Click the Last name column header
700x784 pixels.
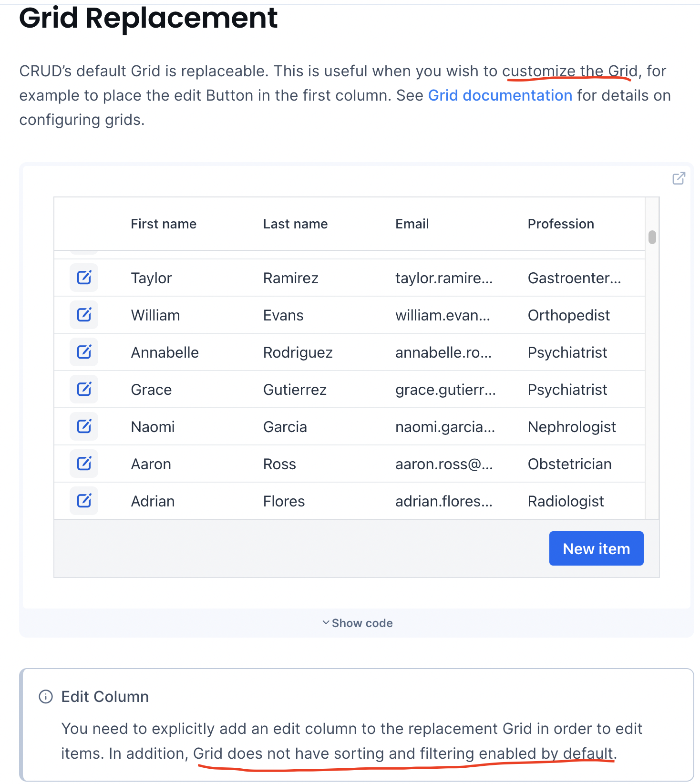(x=295, y=224)
